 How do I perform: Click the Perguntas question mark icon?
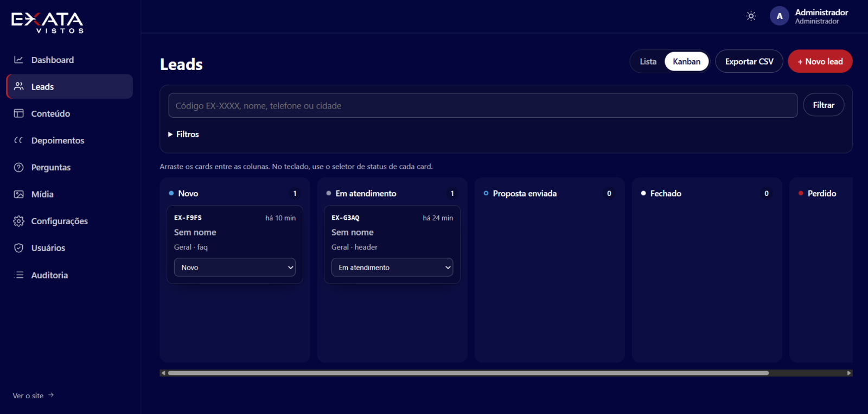coord(18,167)
